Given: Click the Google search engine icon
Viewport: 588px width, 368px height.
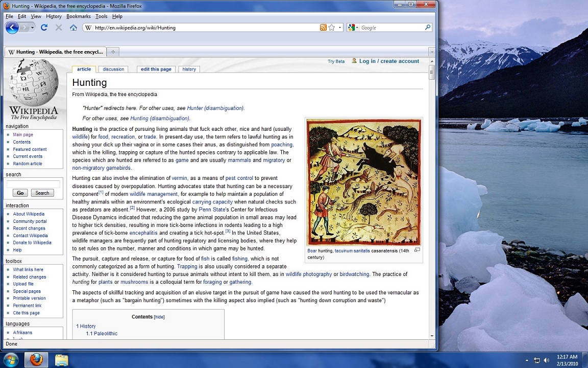Looking at the screenshot, I should coord(351,28).
